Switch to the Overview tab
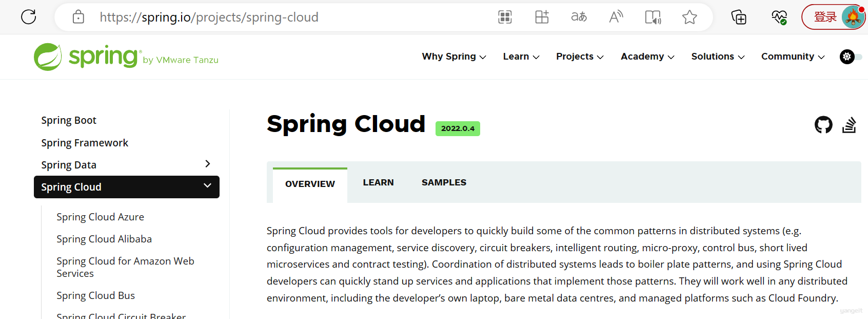This screenshot has width=868, height=319. tap(310, 184)
